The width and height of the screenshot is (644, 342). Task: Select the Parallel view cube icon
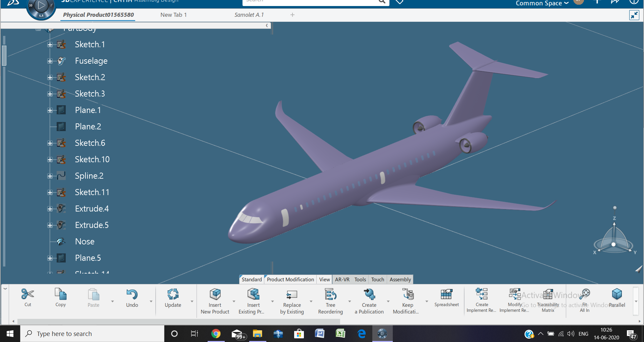tap(617, 294)
